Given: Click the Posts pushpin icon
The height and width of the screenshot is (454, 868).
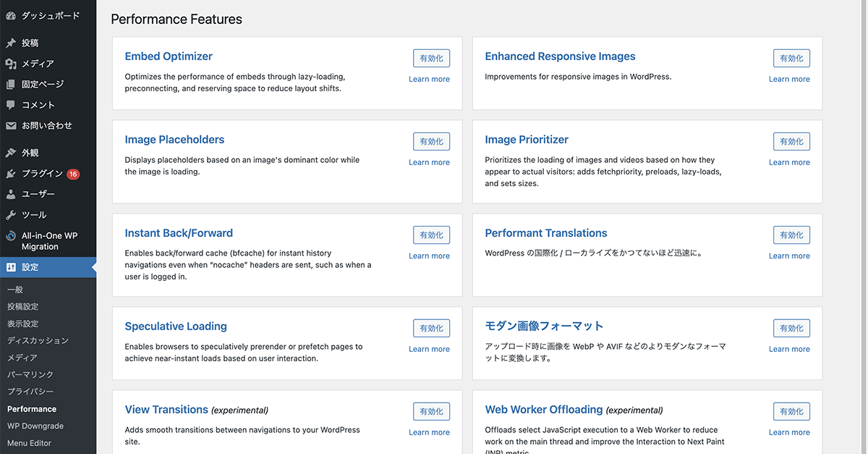Looking at the screenshot, I should 11,43.
